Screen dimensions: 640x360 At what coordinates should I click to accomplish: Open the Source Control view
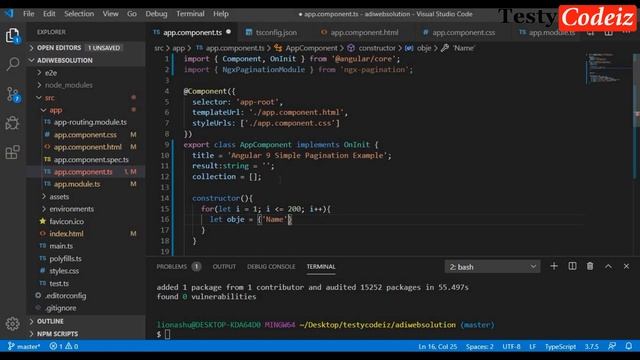13,94
